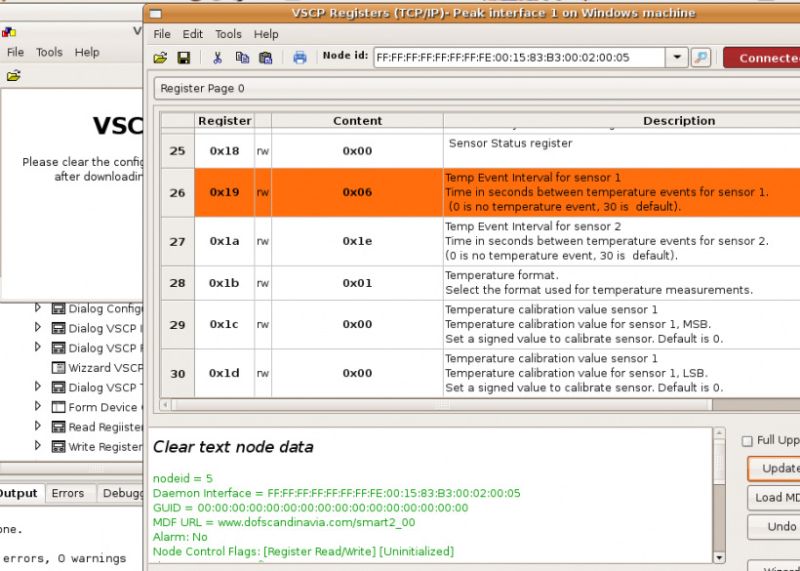Image resolution: width=800 pixels, height=571 pixels.
Task: Click the Update button
Action: (774, 468)
